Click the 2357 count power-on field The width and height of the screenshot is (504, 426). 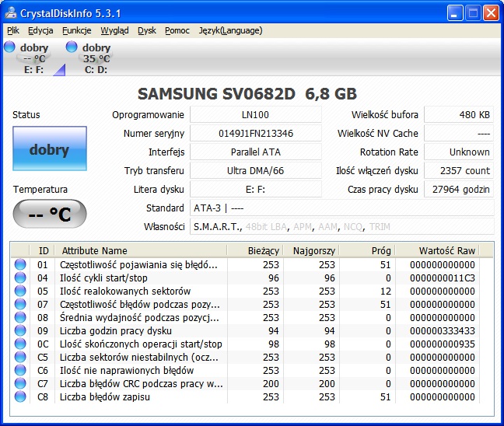pyautogui.click(x=459, y=170)
